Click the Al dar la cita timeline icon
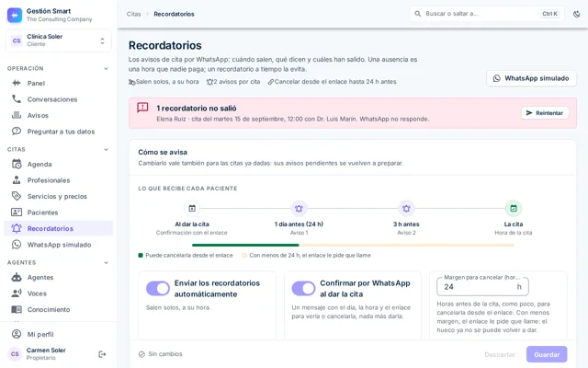 point(192,208)
